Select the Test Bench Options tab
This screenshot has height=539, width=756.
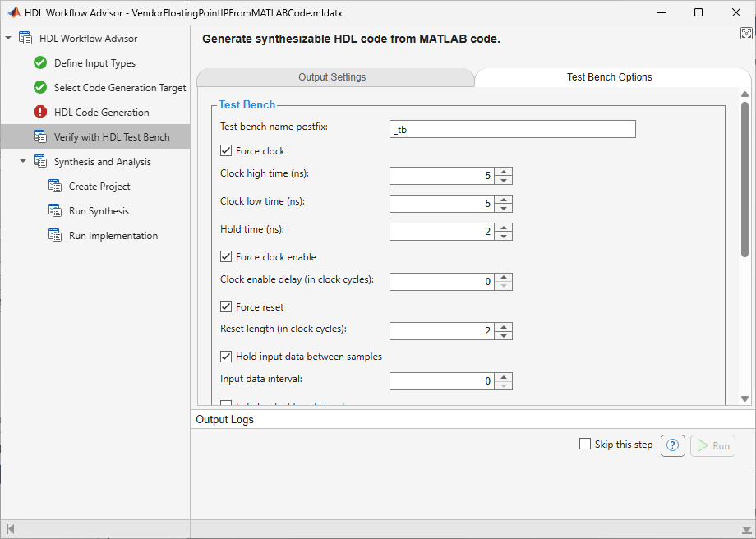(610, 77)
